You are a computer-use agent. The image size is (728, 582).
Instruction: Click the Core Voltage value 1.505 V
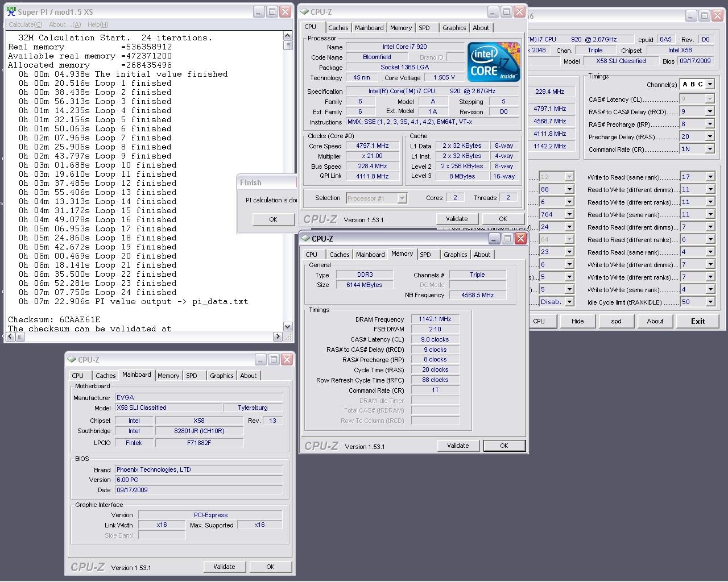click(445, 77)
